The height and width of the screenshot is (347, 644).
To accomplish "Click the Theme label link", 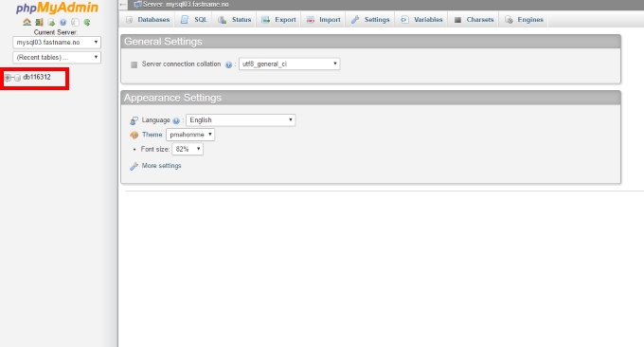I will click(x=152, y=135).
